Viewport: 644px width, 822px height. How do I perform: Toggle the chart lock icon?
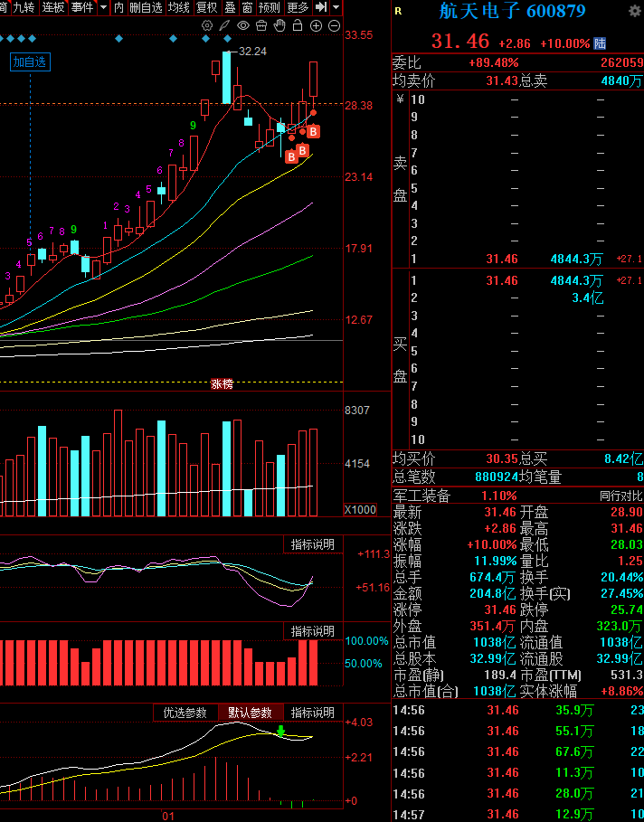[298, 25]
